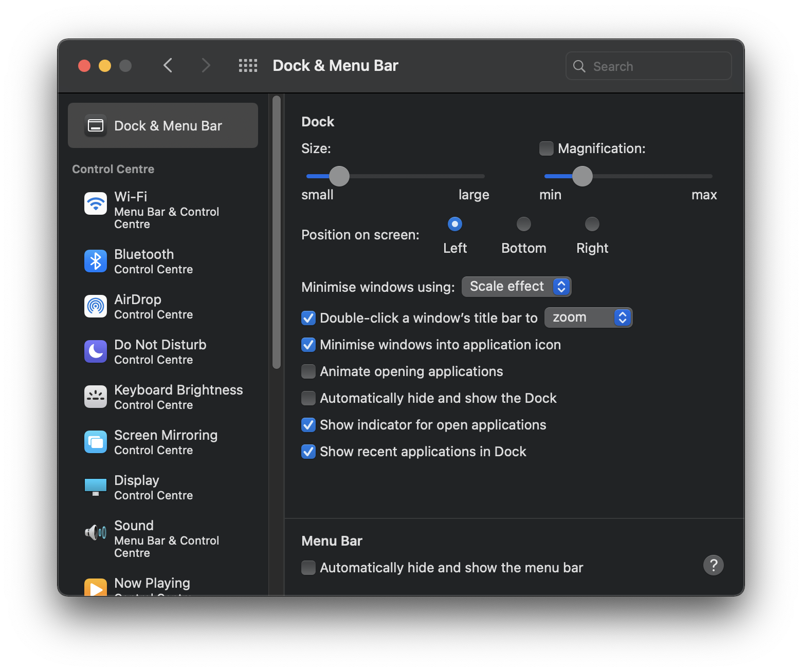Screen dimensions: 802x672
Task: Open Bluetooth settings in sidebar
Action: (163, 261)
